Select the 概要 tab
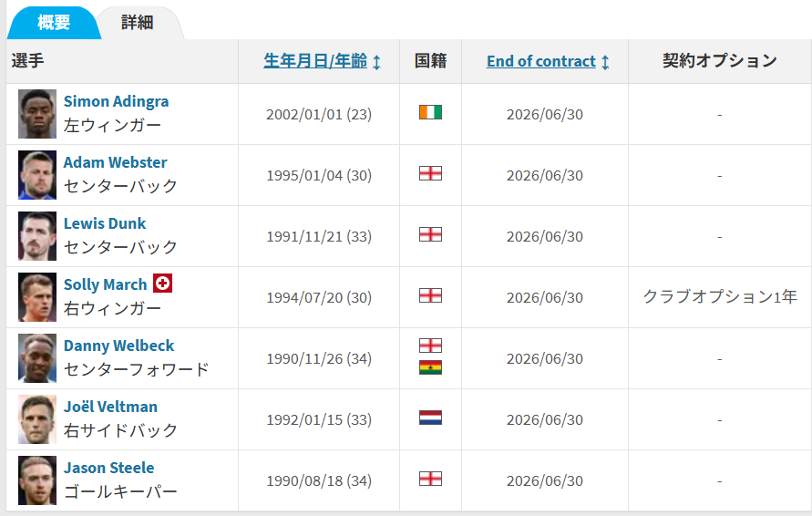The height and width of the screenshot is (516, 812). pos(54,23)
